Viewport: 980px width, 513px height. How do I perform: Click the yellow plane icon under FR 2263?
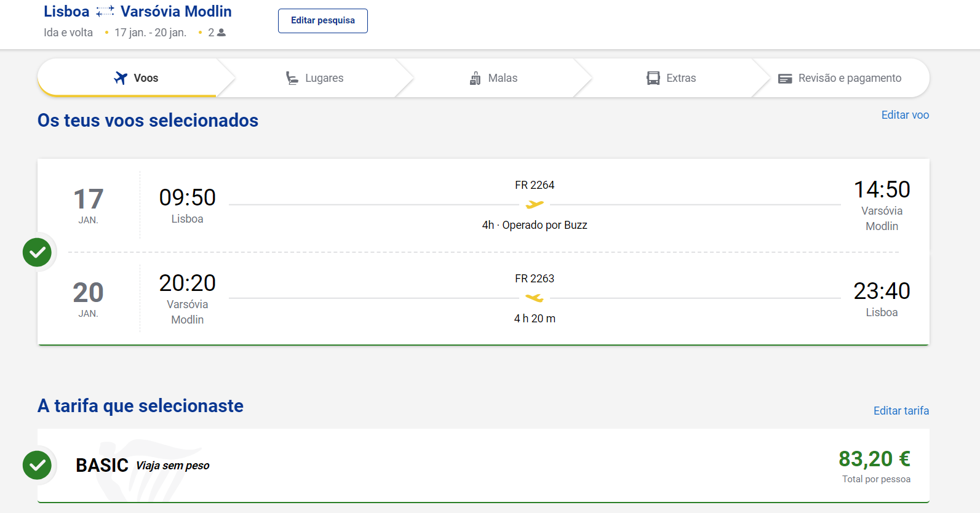[535, 298]
